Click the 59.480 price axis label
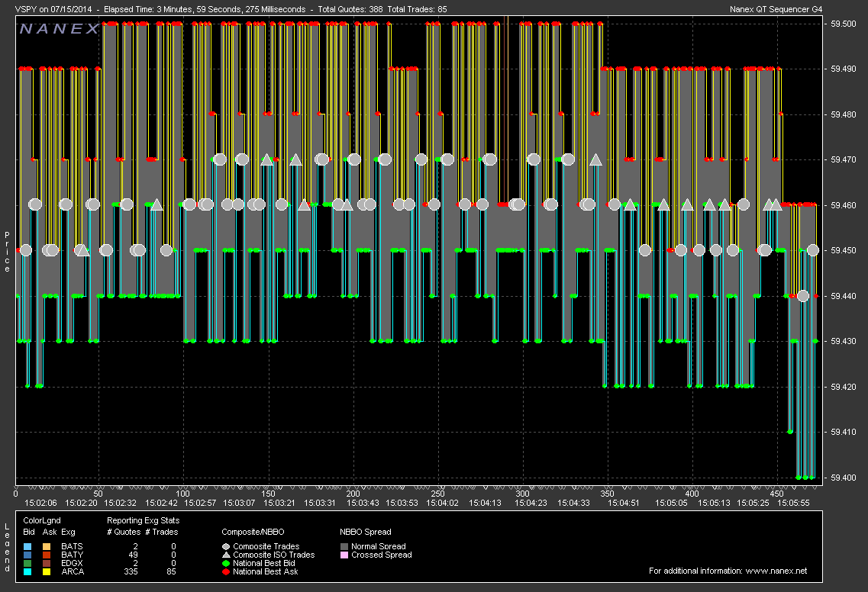 tap(843, 114)
